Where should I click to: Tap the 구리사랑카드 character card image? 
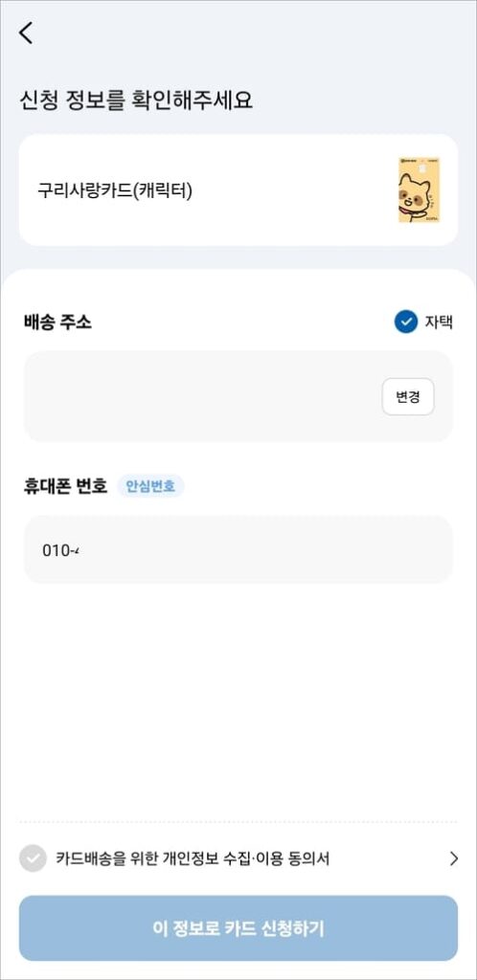pyautogui.click(x=419, y=190)
